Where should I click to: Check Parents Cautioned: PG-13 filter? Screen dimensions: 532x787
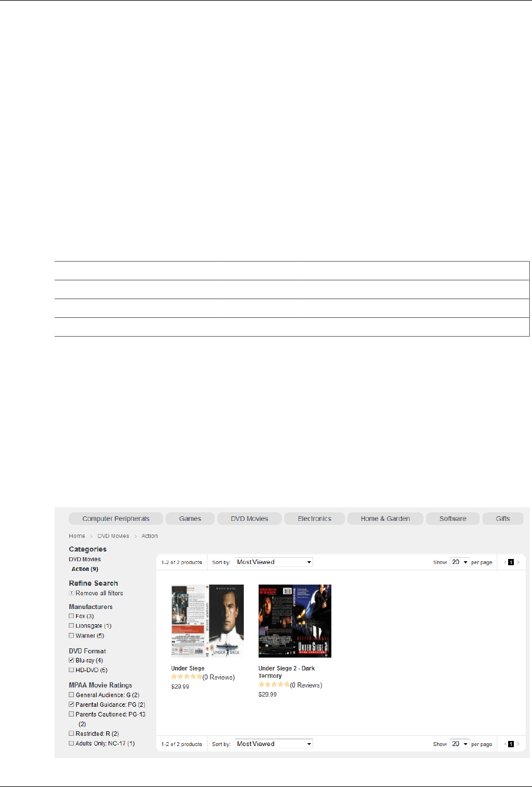click(x=72, y=714)
